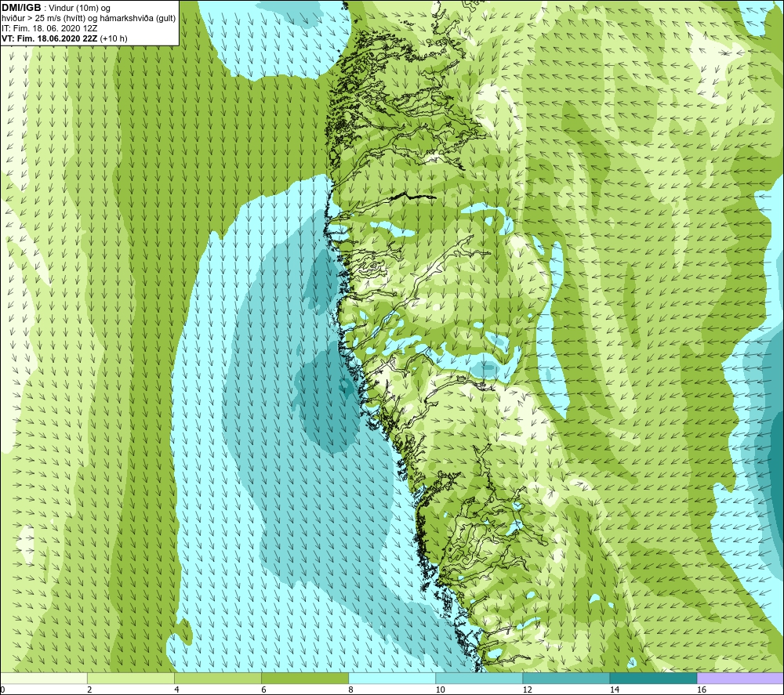
Task: Click the legend tick label '16'
Action: (702, 690)
